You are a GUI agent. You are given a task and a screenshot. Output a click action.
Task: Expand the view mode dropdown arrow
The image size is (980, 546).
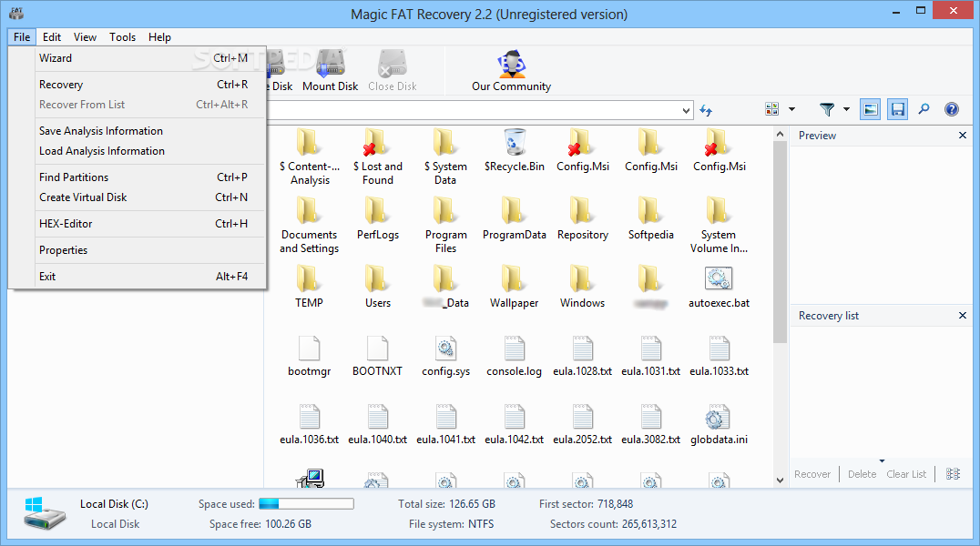(791, 109)
